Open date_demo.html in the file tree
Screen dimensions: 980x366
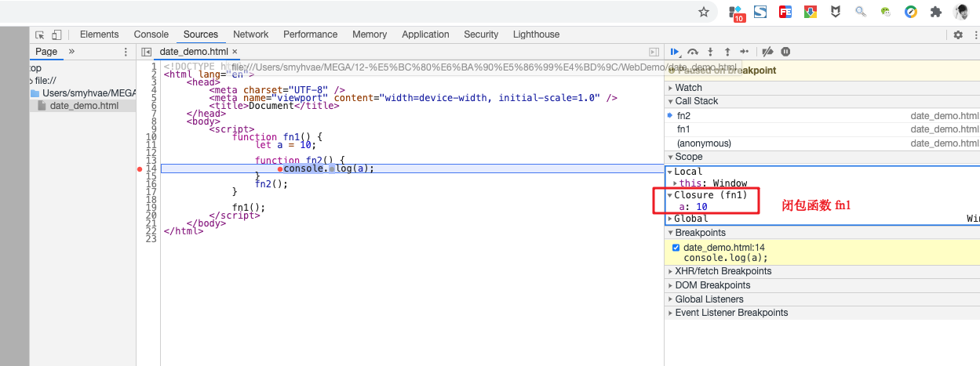pyautogui.click(x=84, y=106)
